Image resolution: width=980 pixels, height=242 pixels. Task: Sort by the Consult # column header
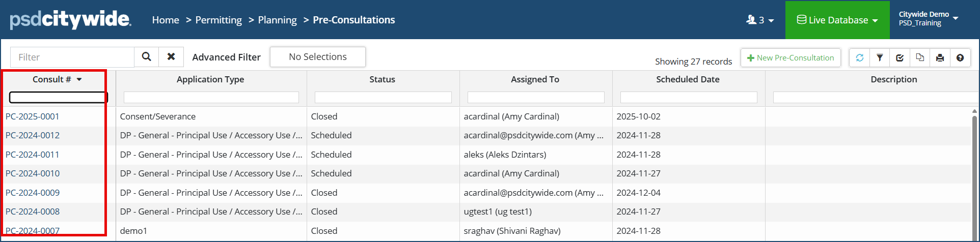click(52, 79)
